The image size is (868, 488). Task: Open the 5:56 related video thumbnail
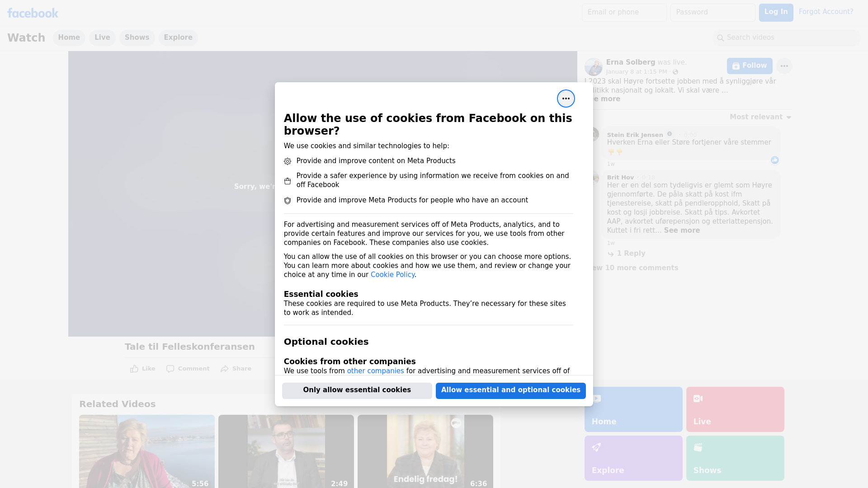(147, 451)
